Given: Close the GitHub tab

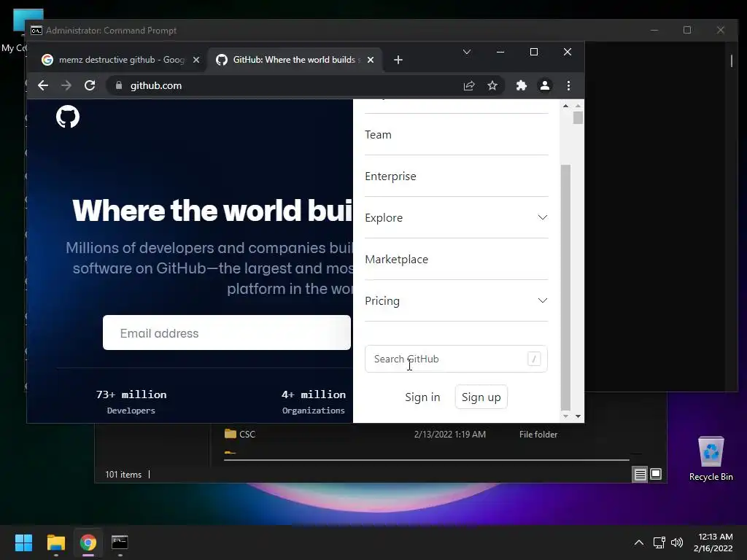Looking at the screenshot, I should point(371,60).
